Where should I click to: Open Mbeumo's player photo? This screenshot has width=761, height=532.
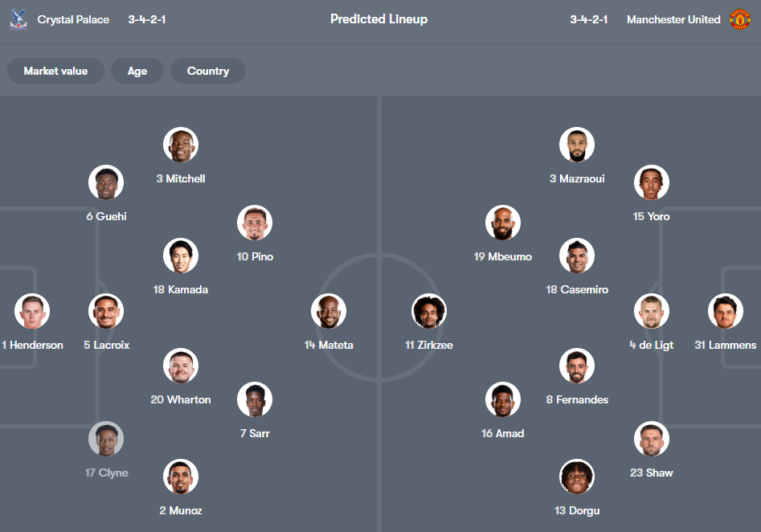pos(502,223)
